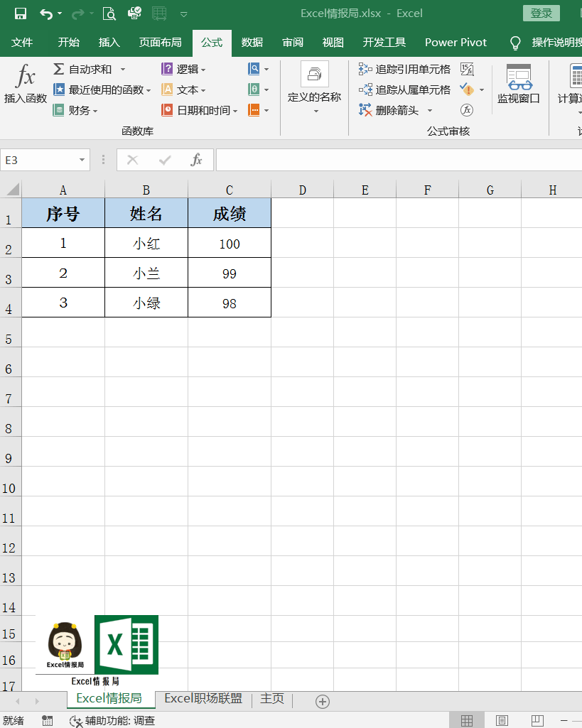Expand the Name Box dropdown arrow
The image size is (582, 728).
tap(82, 160)
